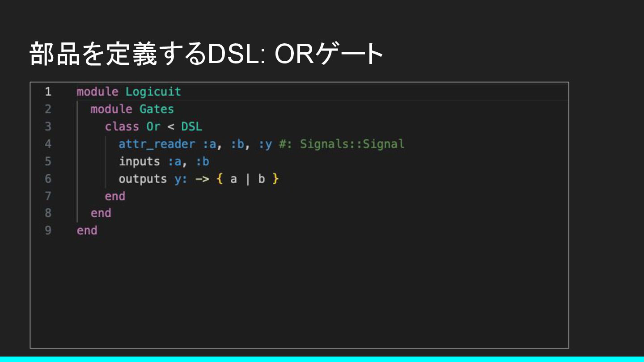Click the 'end' keyword on line 8
Screen dimensions: 644x362
coord(101,213)
